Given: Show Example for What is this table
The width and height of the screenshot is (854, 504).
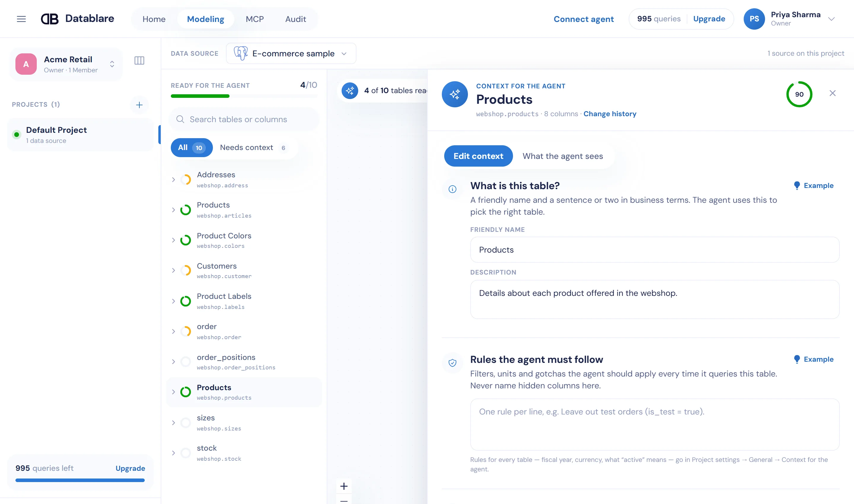Looking at the screenshot, I should (814, 185).
